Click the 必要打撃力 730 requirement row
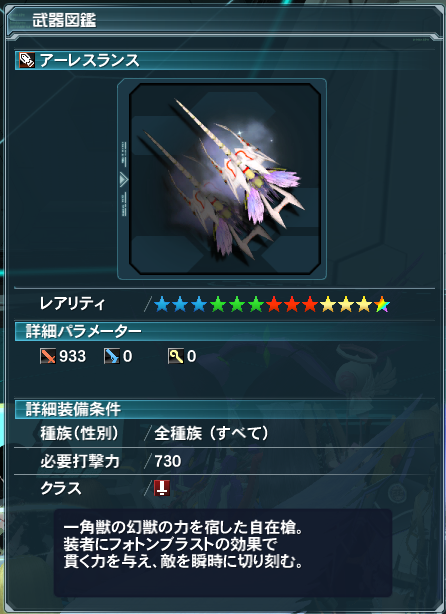The image size is (446, 614). coord(224,461)
